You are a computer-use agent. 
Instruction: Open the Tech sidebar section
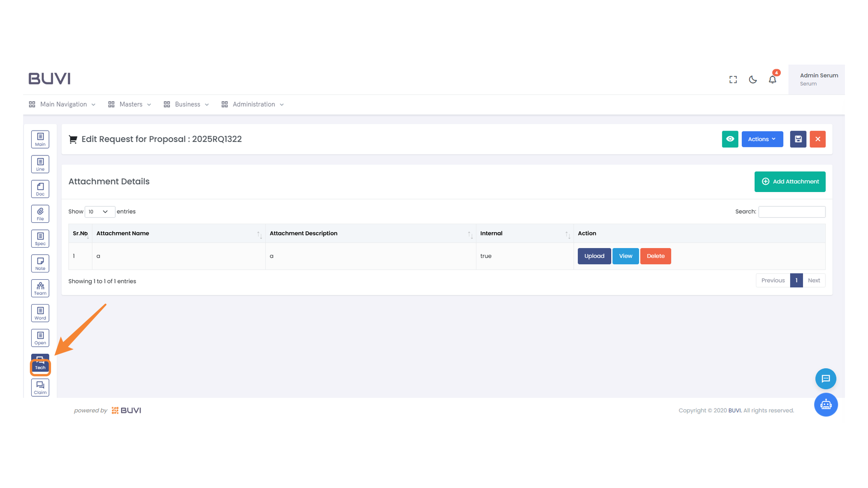point(40,363)
